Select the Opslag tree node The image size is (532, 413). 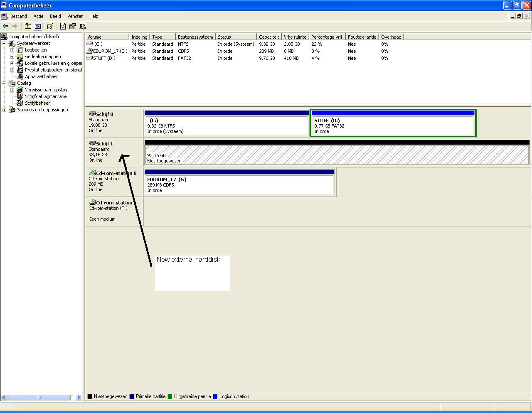24,83
